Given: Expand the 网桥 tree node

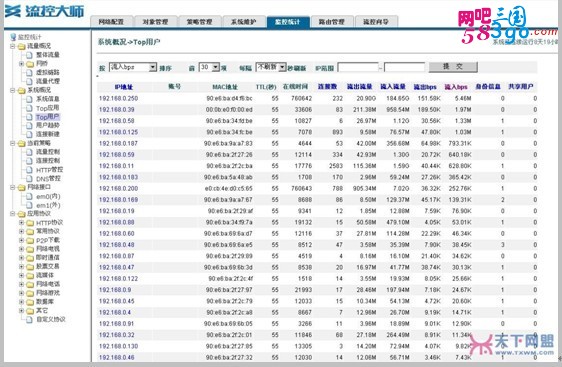Looking at the screenshot, I should click(x=21, y=63).
